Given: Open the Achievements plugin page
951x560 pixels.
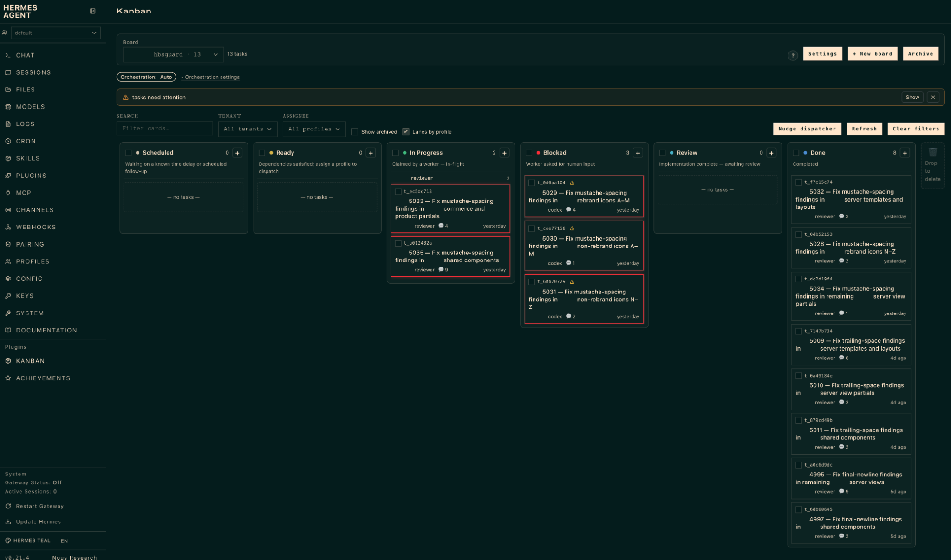Looking at the screenshot, I should pyautogui.click(x=43, y=378).
